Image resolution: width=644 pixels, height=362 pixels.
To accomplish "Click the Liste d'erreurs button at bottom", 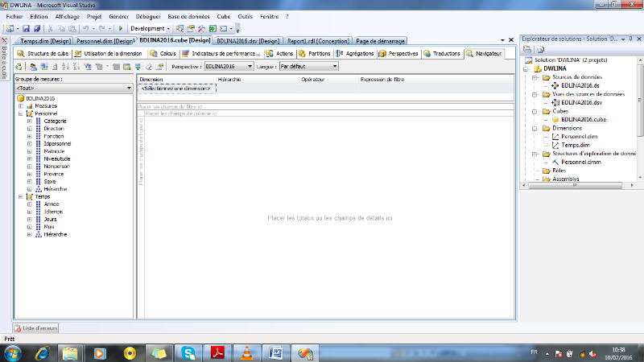I will 35,327.
